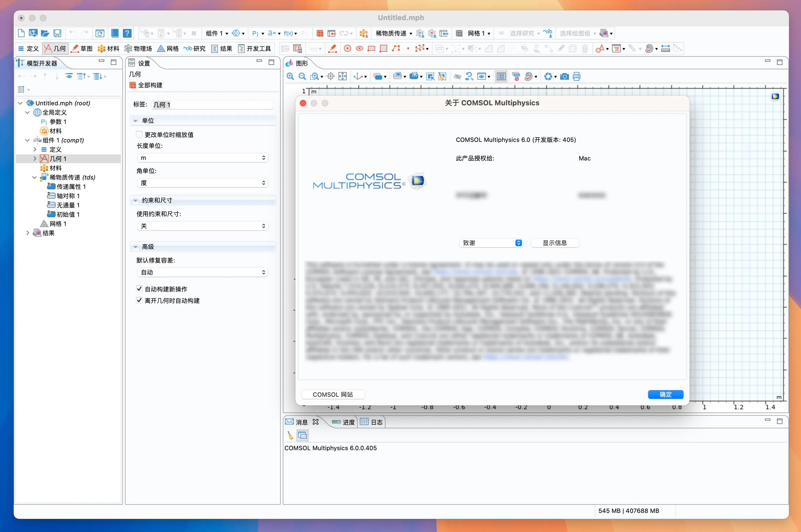Enable 更改单位时缩放值 checkbox

[x=139, y=134]
